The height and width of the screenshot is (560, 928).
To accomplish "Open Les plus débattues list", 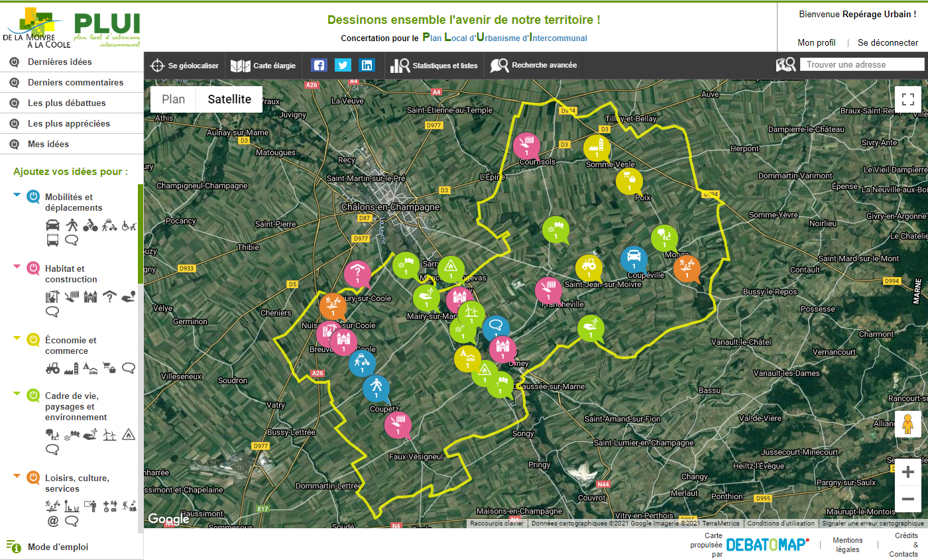I will [x=66, y=103].
